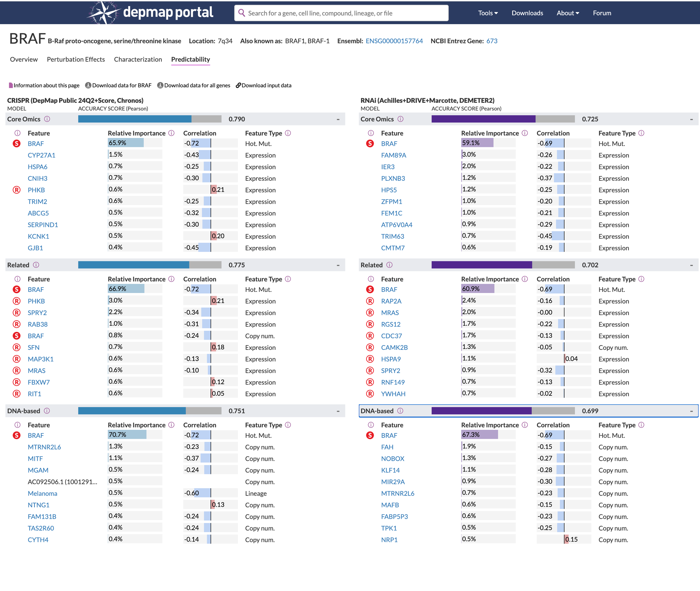Click info icon beside RNAi DNA-based model

pyautogui.click(x=400, y=411)
